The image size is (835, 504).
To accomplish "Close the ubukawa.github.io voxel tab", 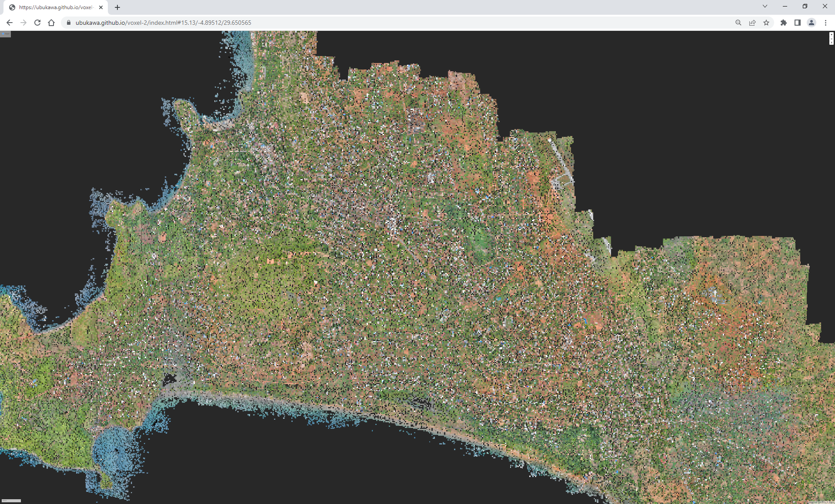I will tap(101, 7).
